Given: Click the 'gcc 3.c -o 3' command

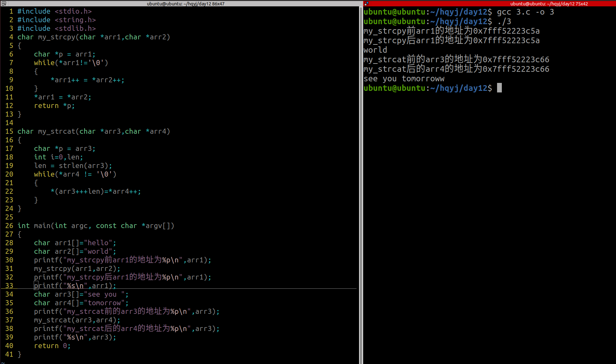Looking at the screenshot, I should coord(525,12).
